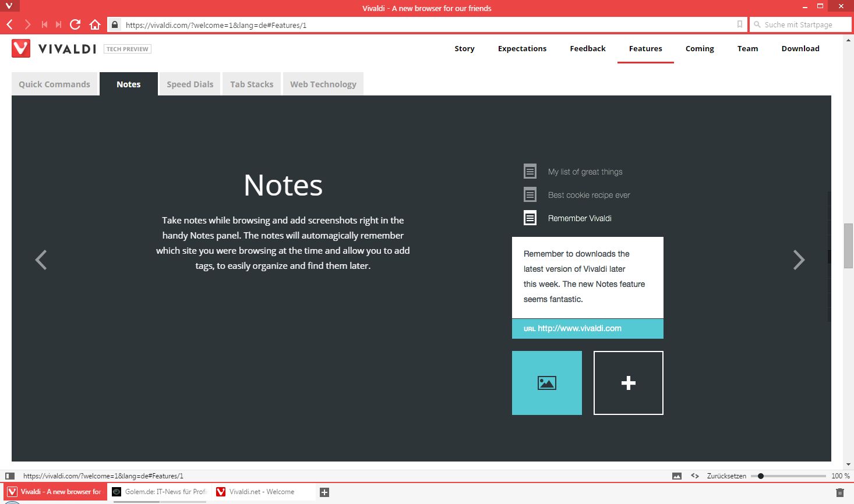
Task: Reset zoom with Zurücksetzen button
Action: click(726, 476)
